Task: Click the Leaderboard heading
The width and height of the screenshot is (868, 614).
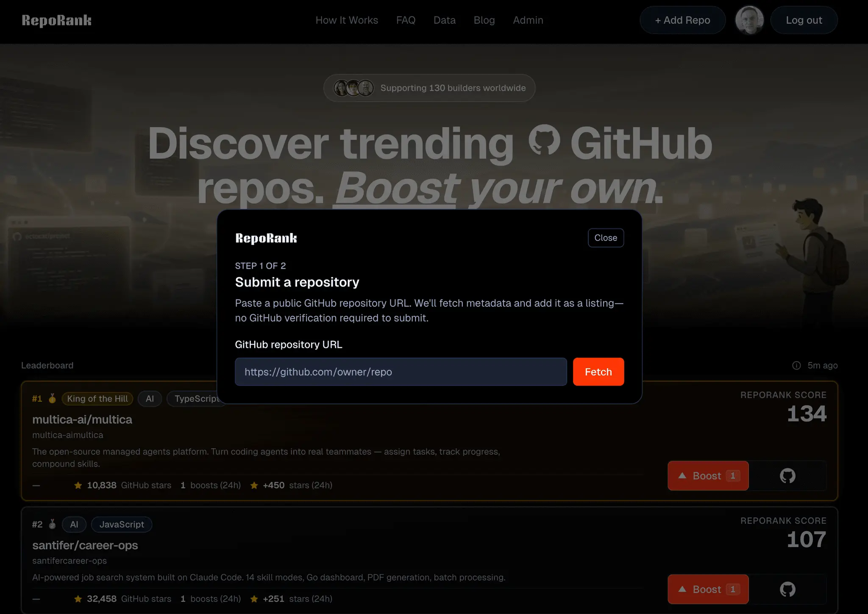Action: 47,365
